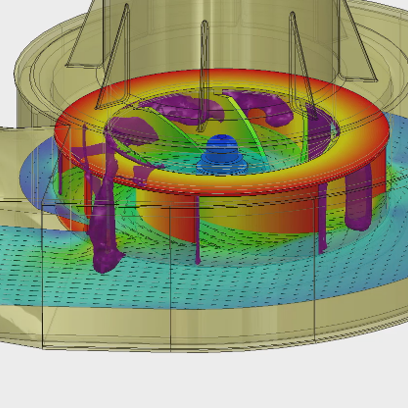Screen dimensions: 408x408
Task: Select the middle vertical edge line of casing
Action: [x=170, y=278]
